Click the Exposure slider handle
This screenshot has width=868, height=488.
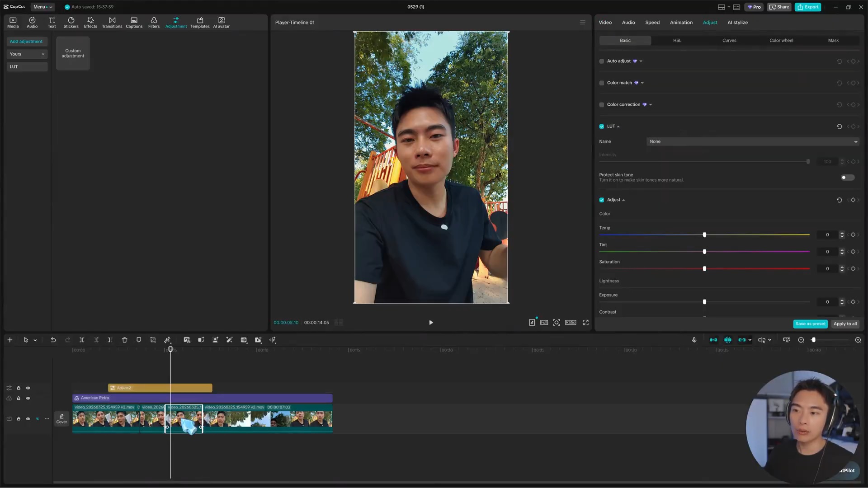click(704, 302)
